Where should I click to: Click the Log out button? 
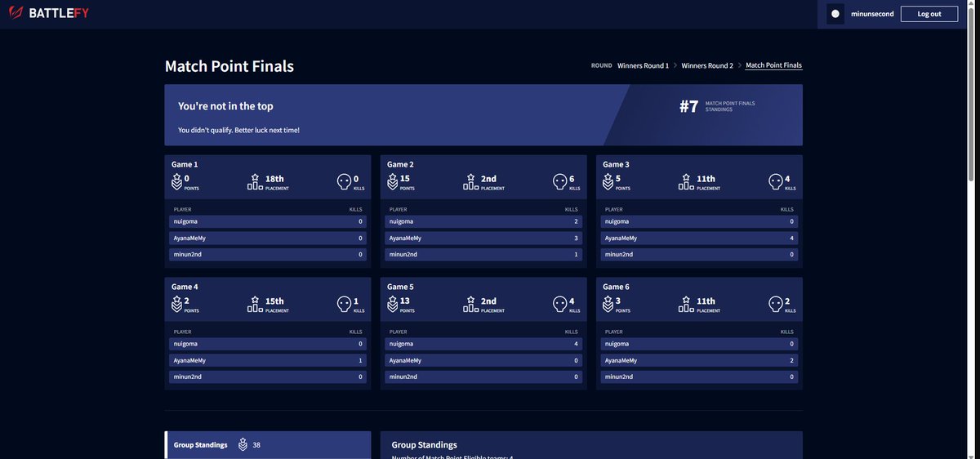point(929,14)
